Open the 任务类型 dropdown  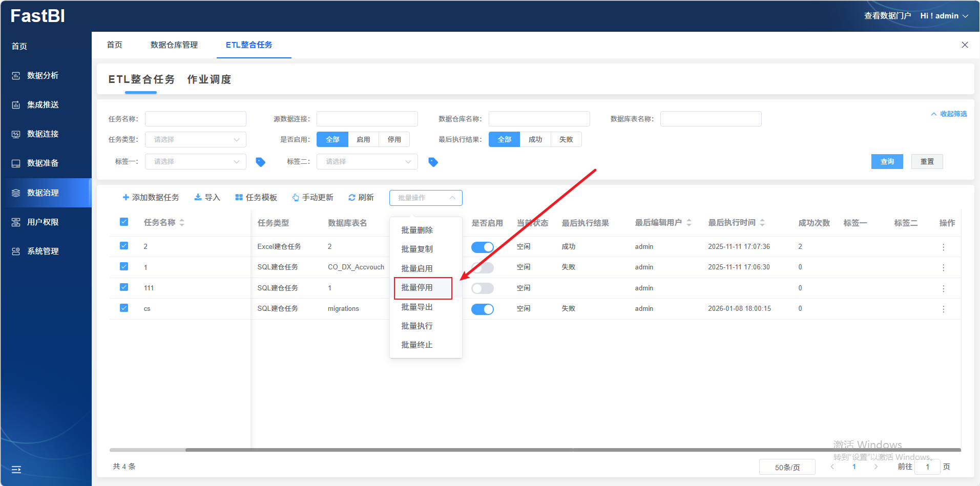coord(195,139)
